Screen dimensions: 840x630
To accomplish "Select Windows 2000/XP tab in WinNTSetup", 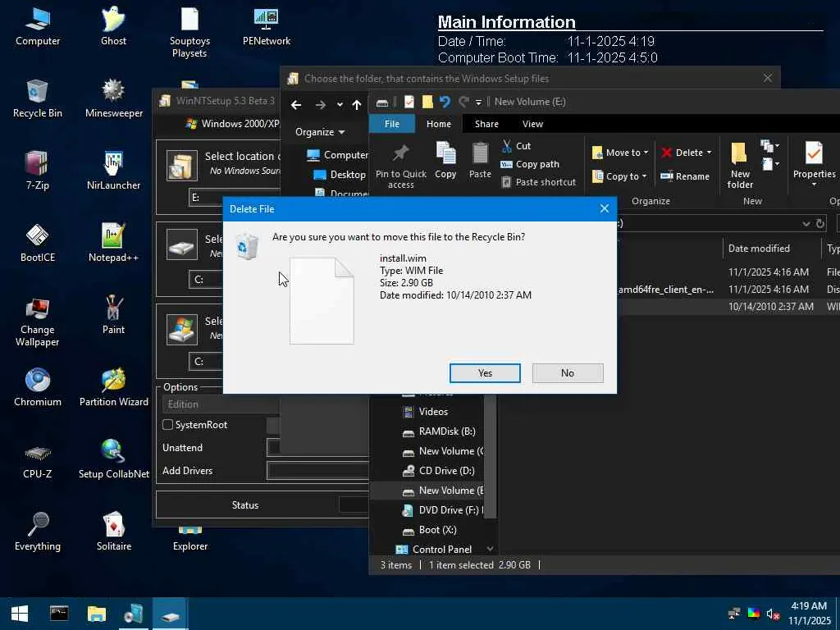I will (234, 124).
